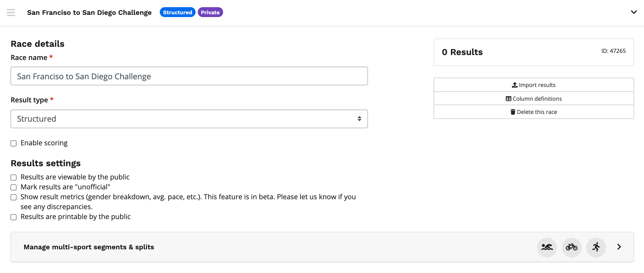
Task: Open the Result type dropdown
Action: (x=189, y=119)
